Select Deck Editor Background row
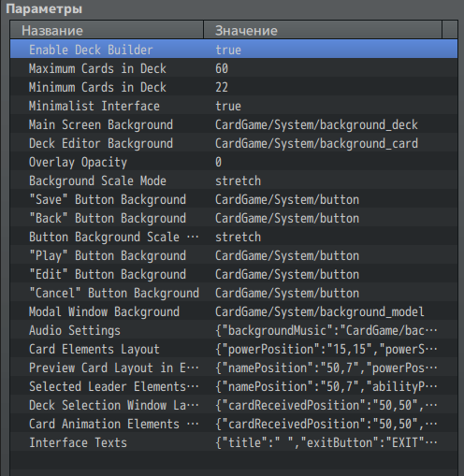 point(234,142)
